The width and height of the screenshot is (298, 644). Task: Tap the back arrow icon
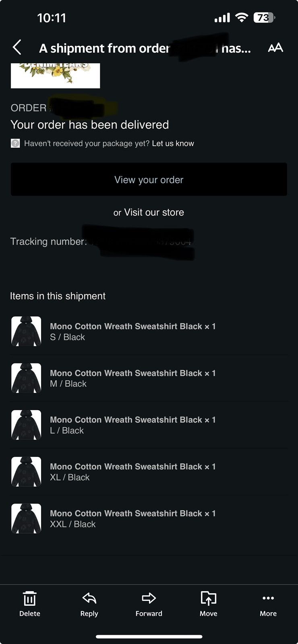tap(17, 47)
